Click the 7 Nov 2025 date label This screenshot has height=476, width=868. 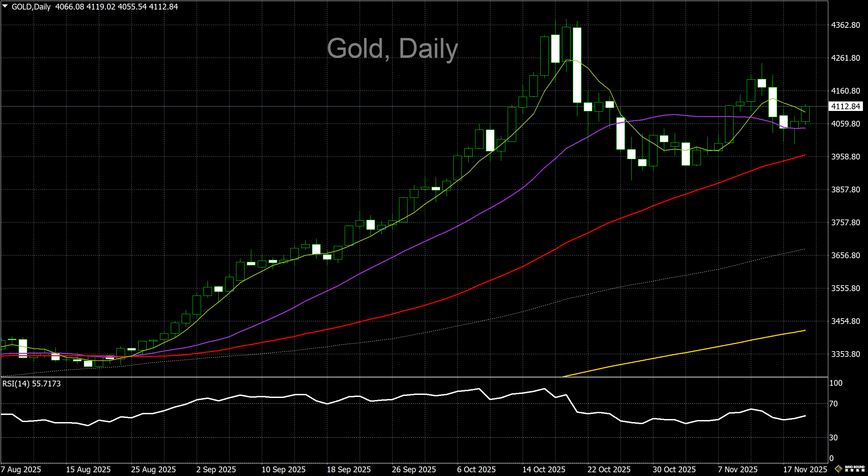point(738,470)
